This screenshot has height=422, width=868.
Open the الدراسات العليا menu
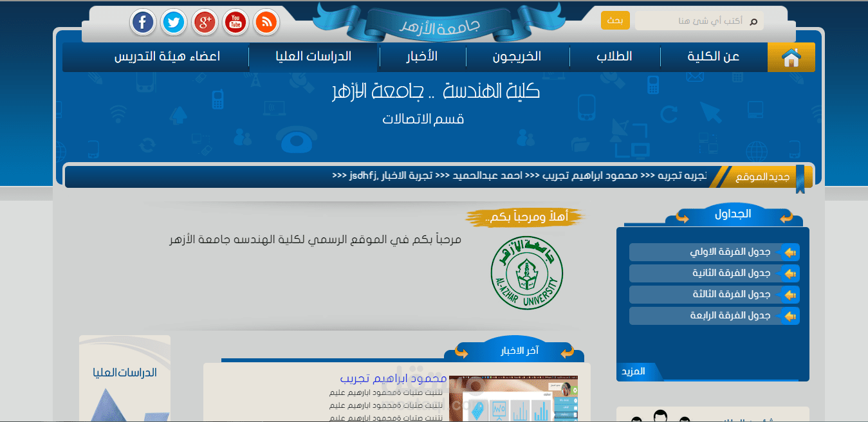click(313, 57)
